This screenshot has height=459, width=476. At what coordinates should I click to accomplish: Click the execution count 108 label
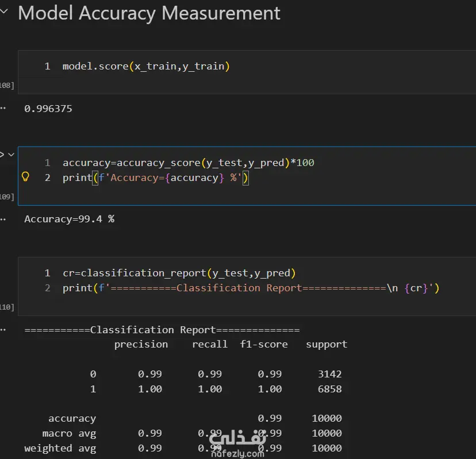tap(8, 86)
